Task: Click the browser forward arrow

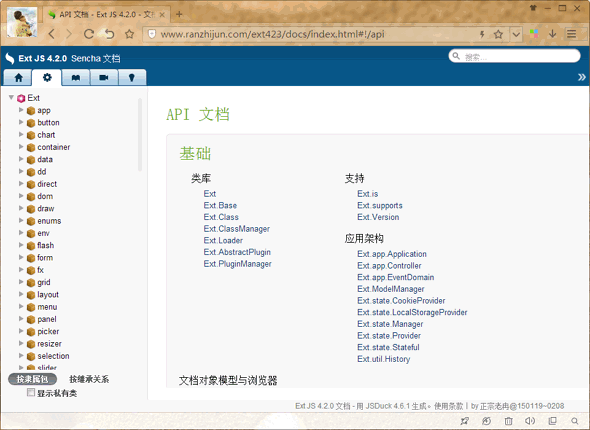Action: 69,34
